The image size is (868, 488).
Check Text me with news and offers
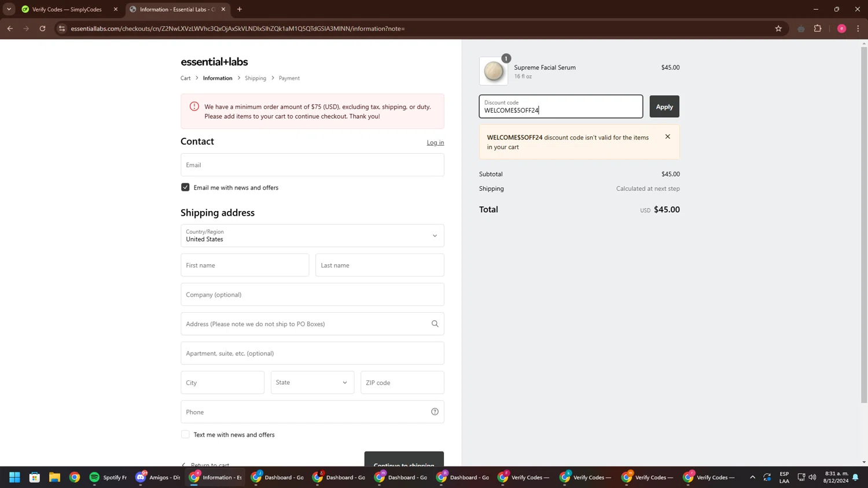[185, 434]
